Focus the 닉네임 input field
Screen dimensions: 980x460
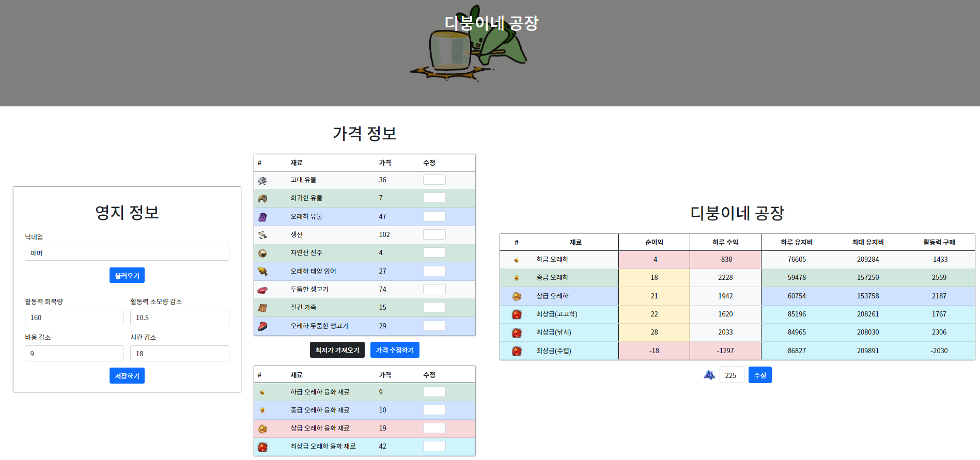[127, 252]
